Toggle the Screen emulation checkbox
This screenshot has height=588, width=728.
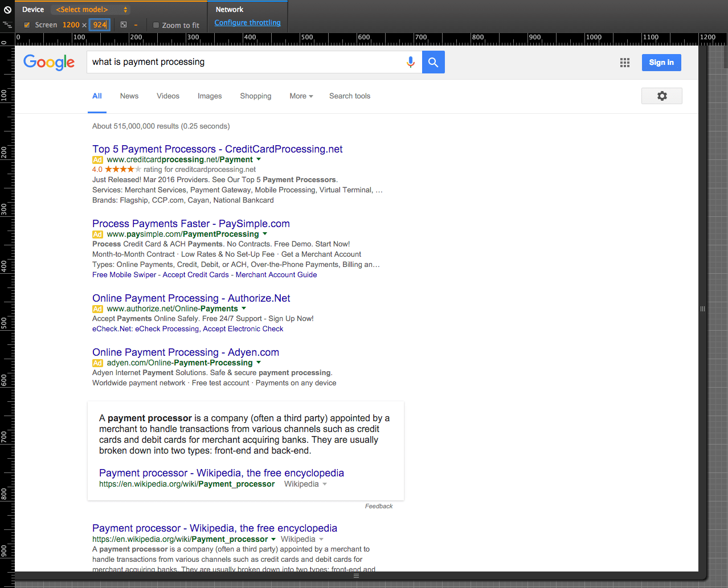pos(27,25)
